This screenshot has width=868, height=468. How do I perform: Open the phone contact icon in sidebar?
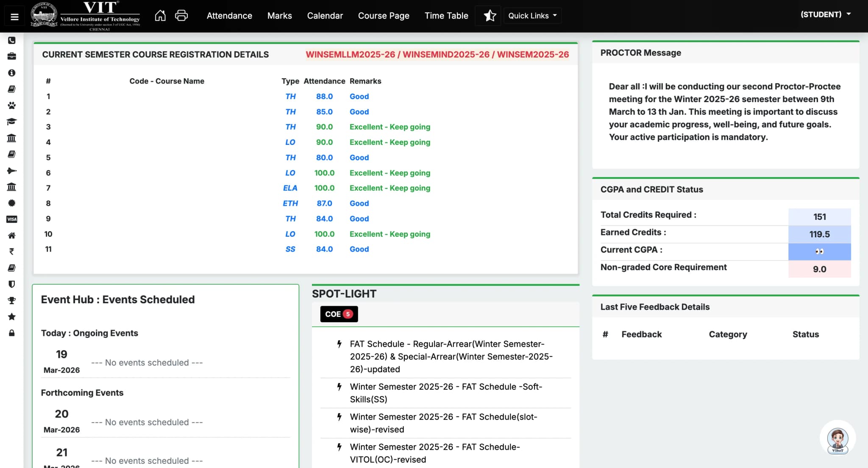coord(12,40)
